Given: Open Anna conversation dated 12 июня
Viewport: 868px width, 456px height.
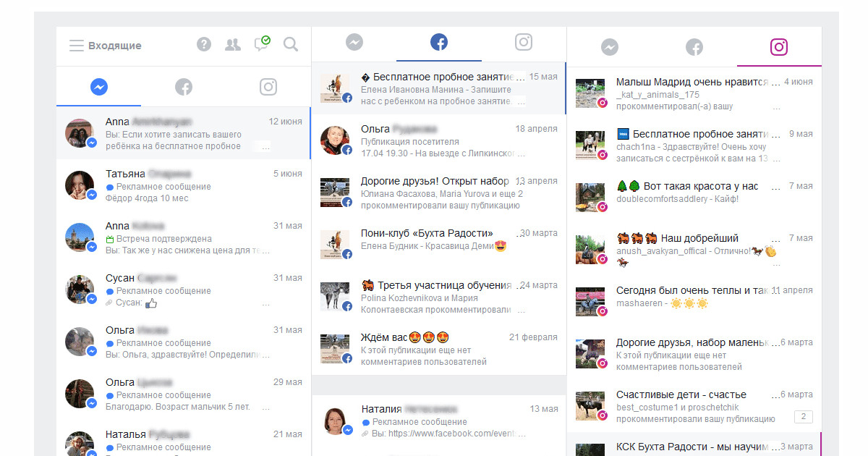Looking at the screenshot, I should (x=184, y=134).
